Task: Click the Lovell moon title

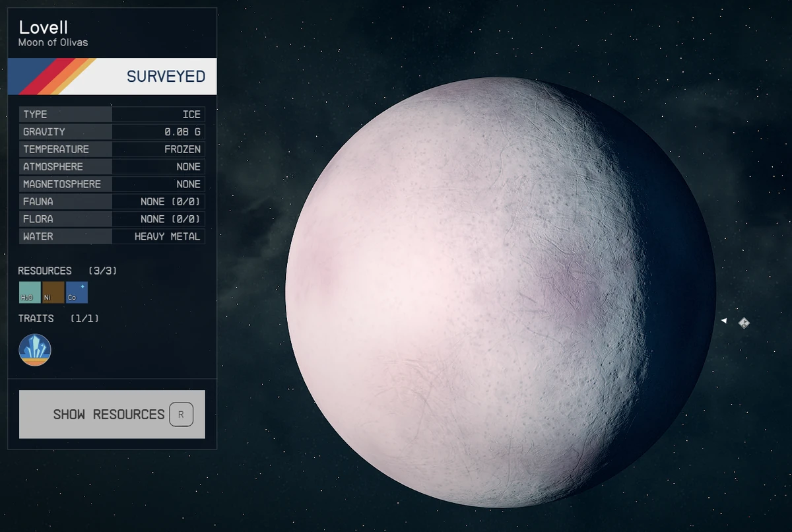Action: [x=44, y=28]
